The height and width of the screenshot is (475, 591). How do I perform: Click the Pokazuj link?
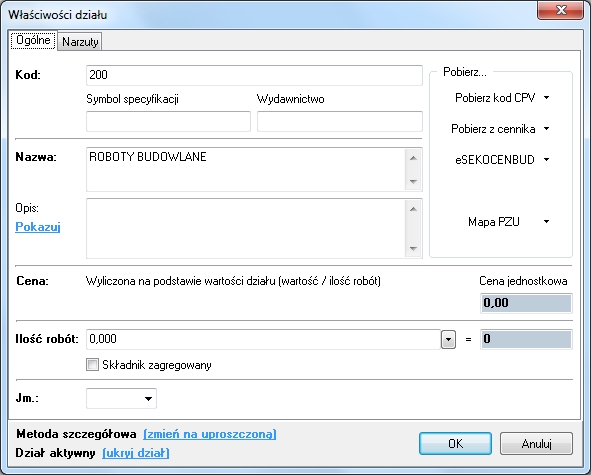point(38,227)
